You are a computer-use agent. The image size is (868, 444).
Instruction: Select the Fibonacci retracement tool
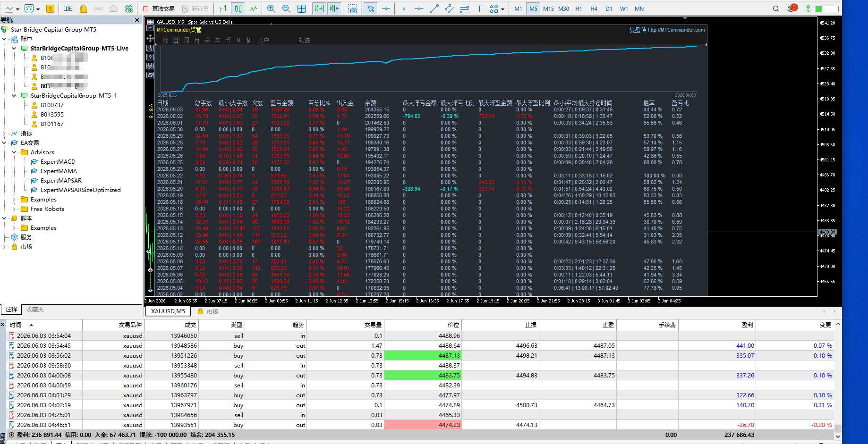point(464,8)
